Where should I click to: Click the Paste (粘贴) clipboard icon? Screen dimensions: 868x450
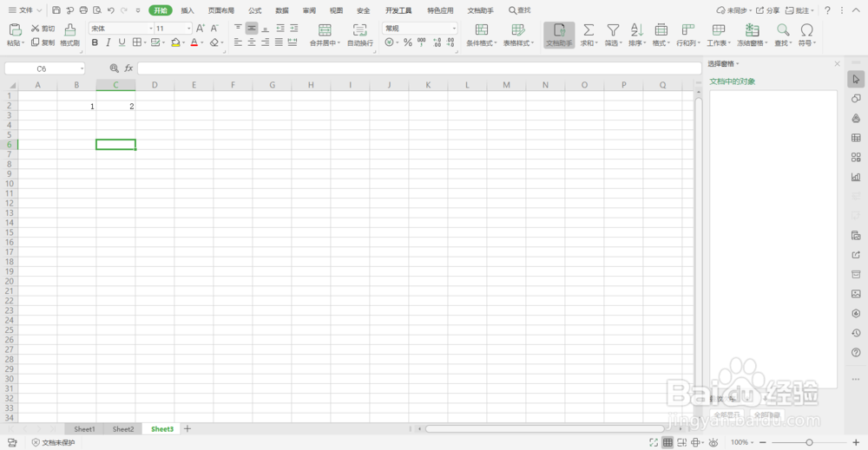(x=15, y=29)
